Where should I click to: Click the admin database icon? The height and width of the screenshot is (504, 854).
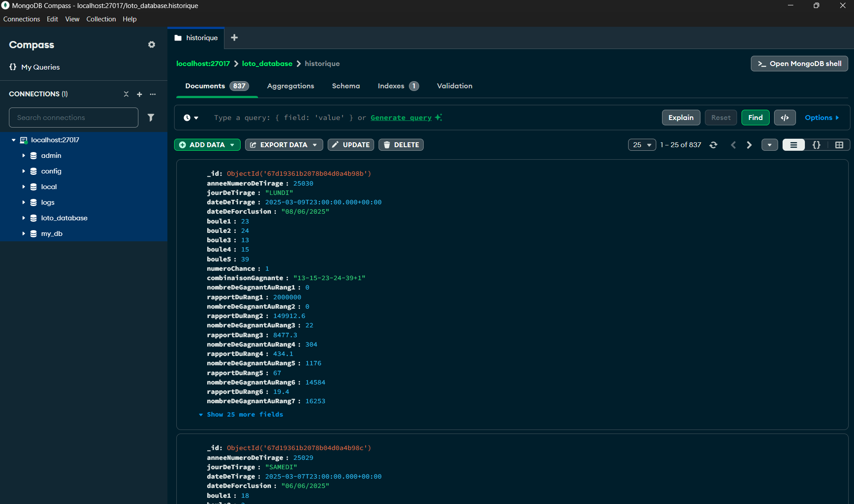click(33, 156)
